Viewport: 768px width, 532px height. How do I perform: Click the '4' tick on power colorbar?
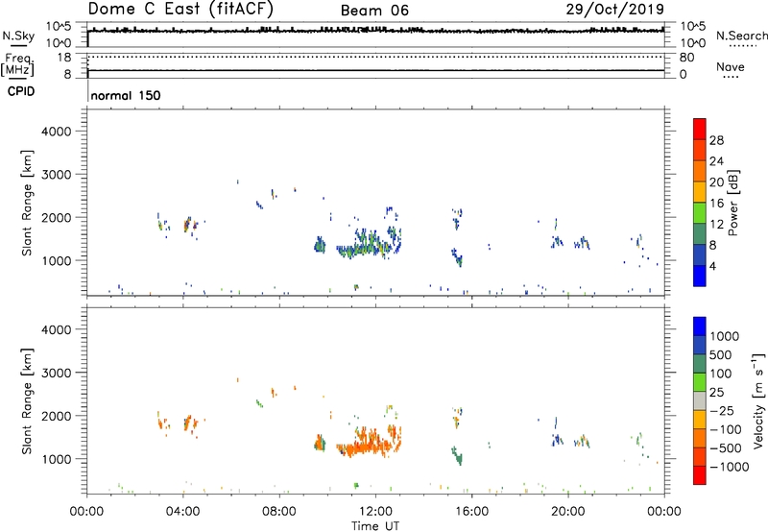[712, 267]
